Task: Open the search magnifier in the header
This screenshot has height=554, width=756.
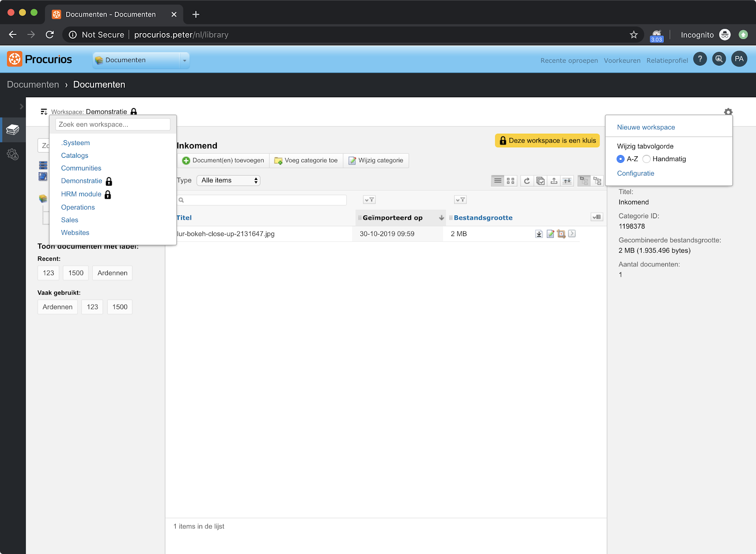Action: coord(719,59)
